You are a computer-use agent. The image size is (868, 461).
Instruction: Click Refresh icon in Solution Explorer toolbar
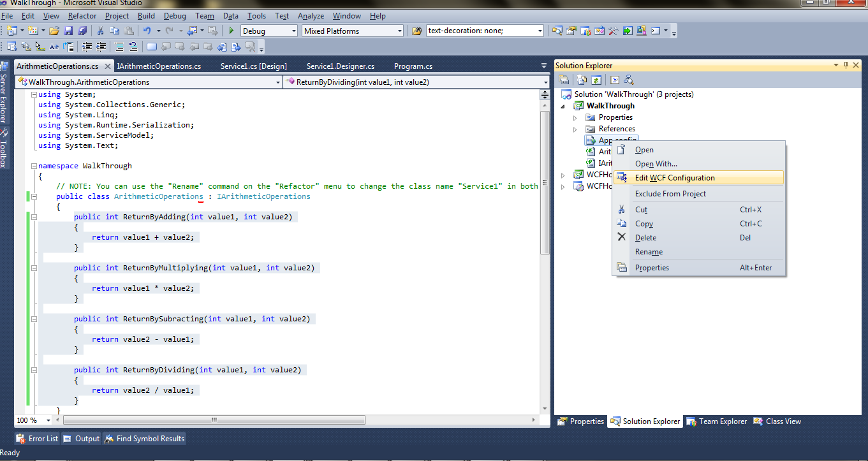[x=596, y=80]
